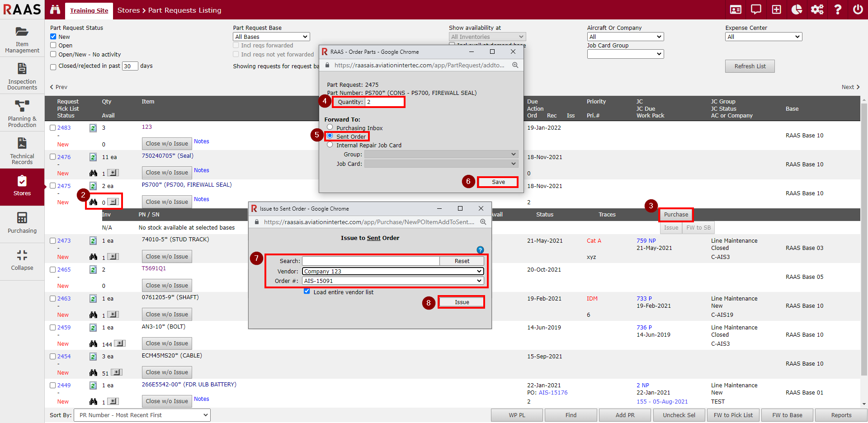Open part request 2483 link
The width and height of the screenshot is (868, 423).
pyautogui.click(x=64, y=128)
